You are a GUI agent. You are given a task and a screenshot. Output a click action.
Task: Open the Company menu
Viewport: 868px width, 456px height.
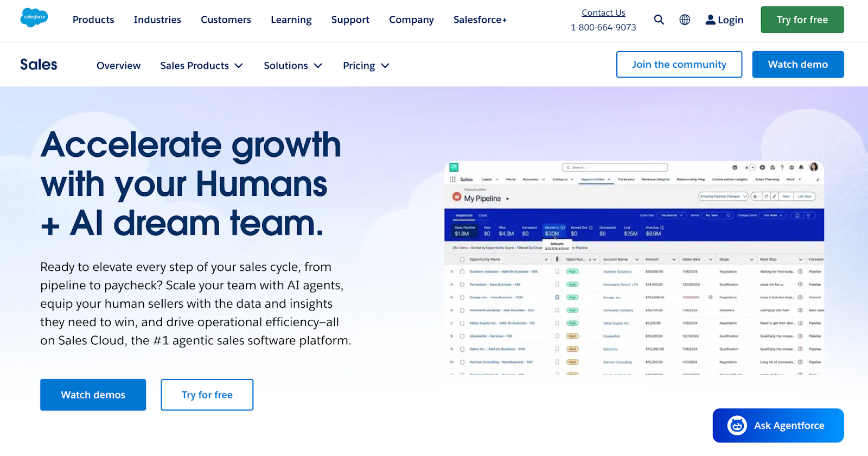pos(411,20)
